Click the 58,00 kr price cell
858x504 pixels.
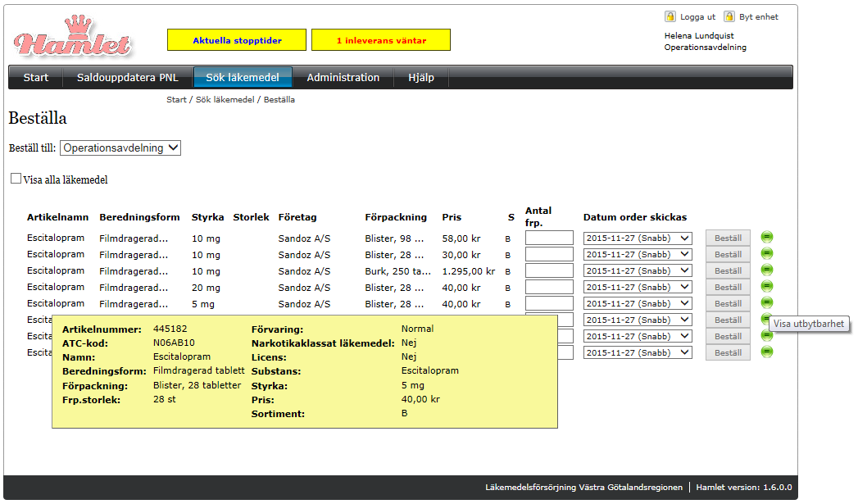click(461, 238)
